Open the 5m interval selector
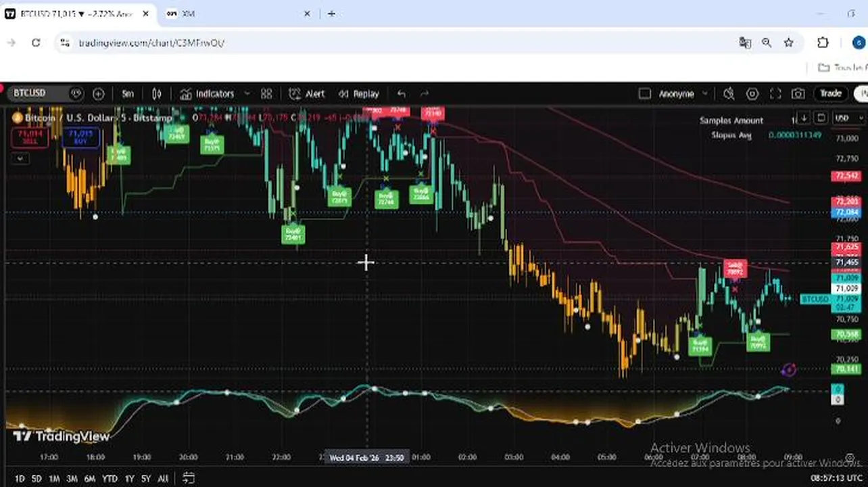The width and height of the screenshot is (868, 487). pyautogui.click(x=128, y=94)
